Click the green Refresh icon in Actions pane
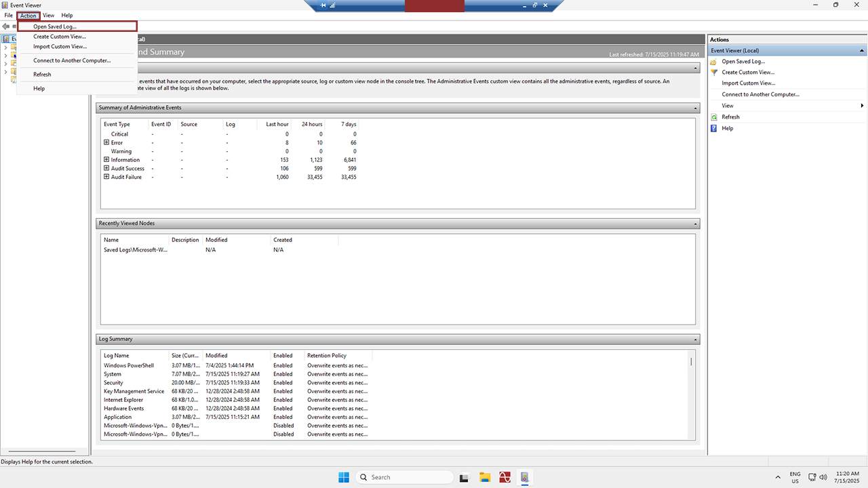This screenshot has width=868, height=488. tap(714, 117)
